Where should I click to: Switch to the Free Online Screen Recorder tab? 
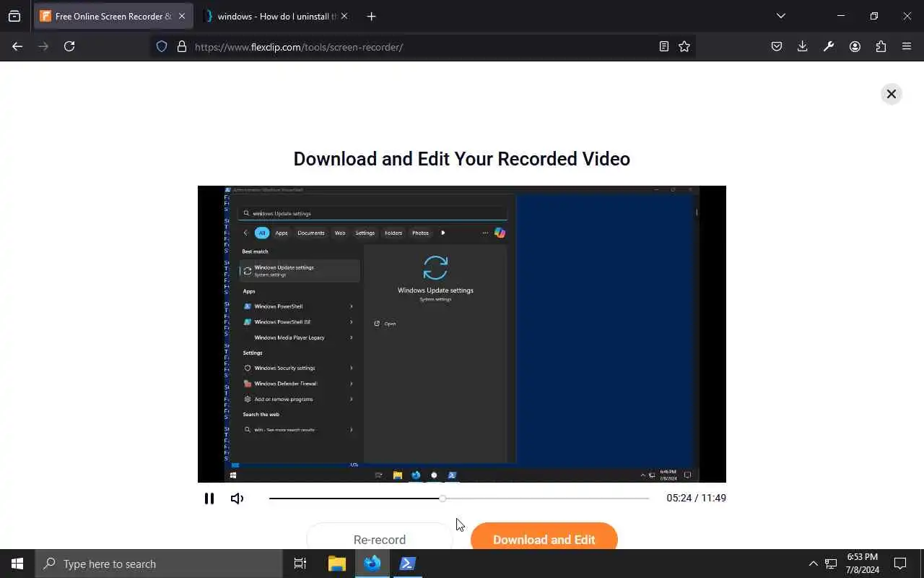[x=113, y=16]
